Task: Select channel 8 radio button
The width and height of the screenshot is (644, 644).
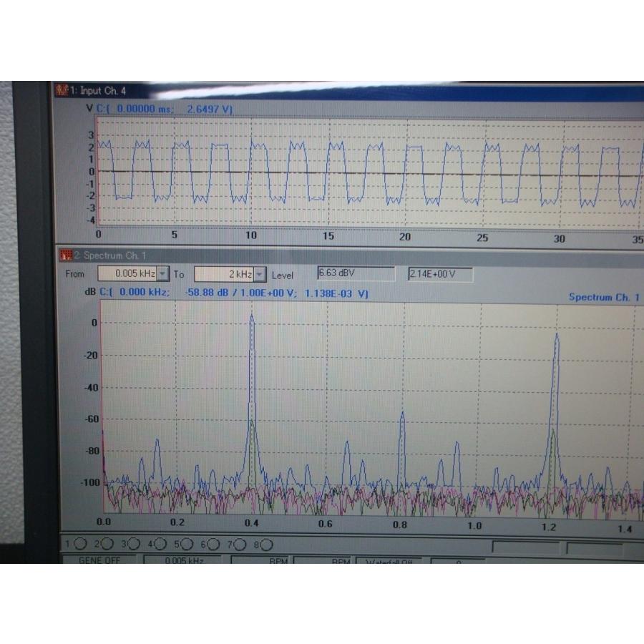Action: [x=266, y=545]
